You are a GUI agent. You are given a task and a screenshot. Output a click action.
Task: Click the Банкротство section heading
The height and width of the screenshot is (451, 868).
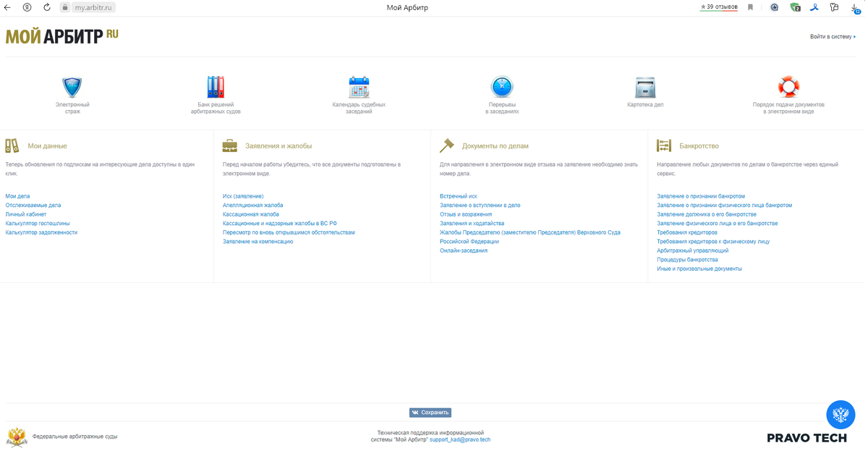(699, 146)
